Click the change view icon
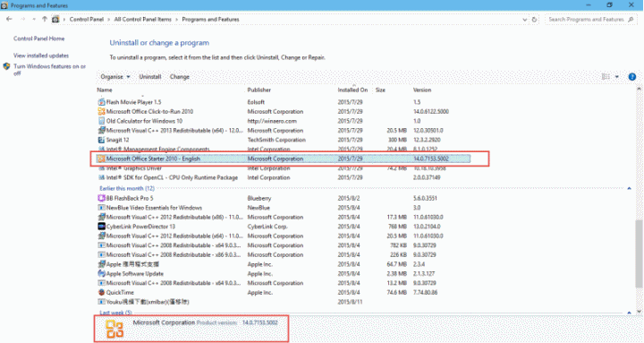 (606, 77)
